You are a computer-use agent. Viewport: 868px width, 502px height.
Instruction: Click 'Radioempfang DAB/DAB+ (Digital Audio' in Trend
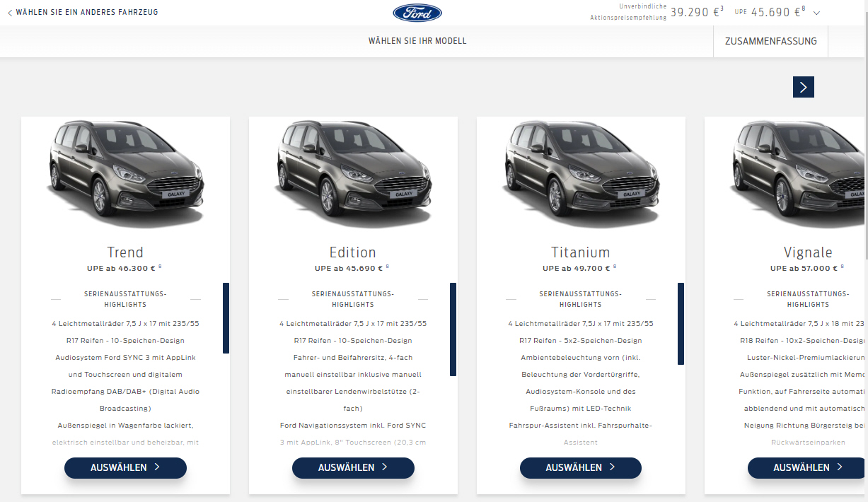click(x=125, y=392)
